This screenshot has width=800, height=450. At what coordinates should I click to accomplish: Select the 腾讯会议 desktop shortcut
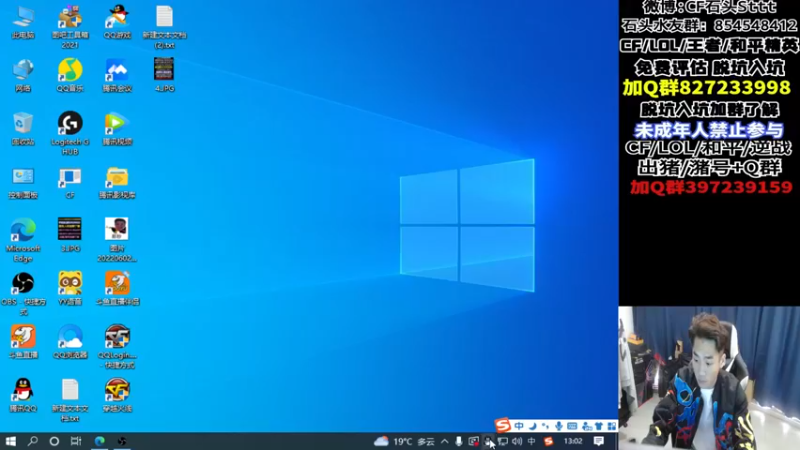coord(117,76)
